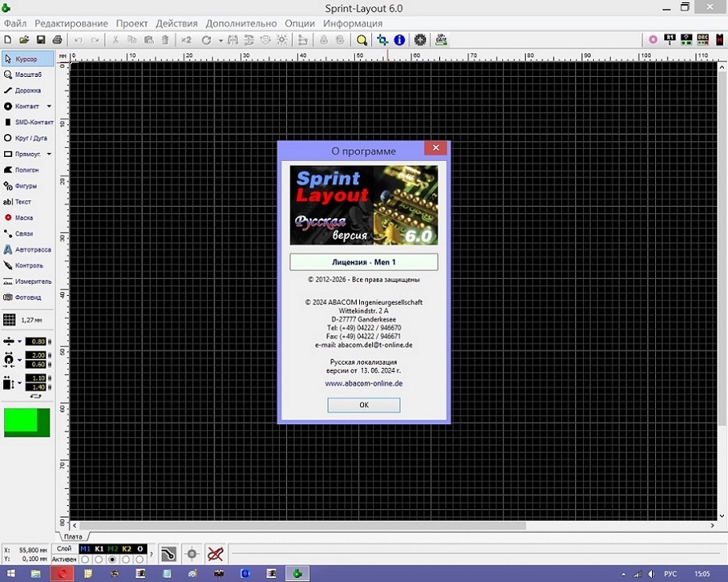Activate layer M1 radio button
728x582 pixels.
(85, 560)
